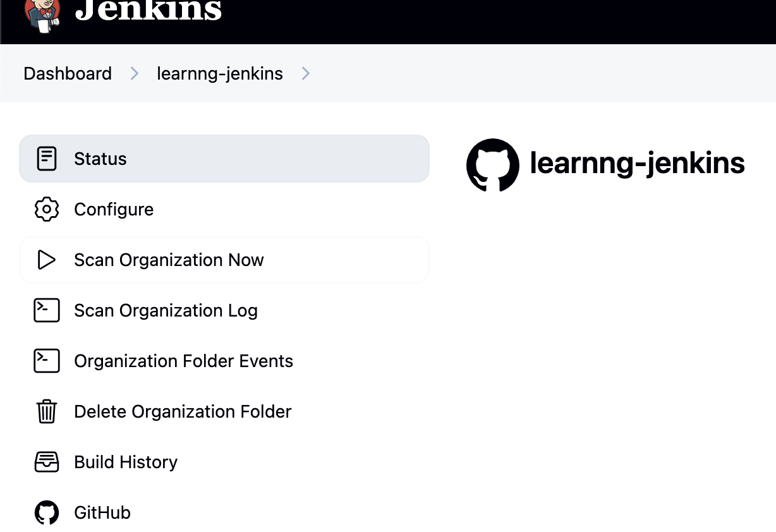Click the Organization Folder Events terminal icon
776x532 pixels.
pyautogui.click(x=47, y=361)
